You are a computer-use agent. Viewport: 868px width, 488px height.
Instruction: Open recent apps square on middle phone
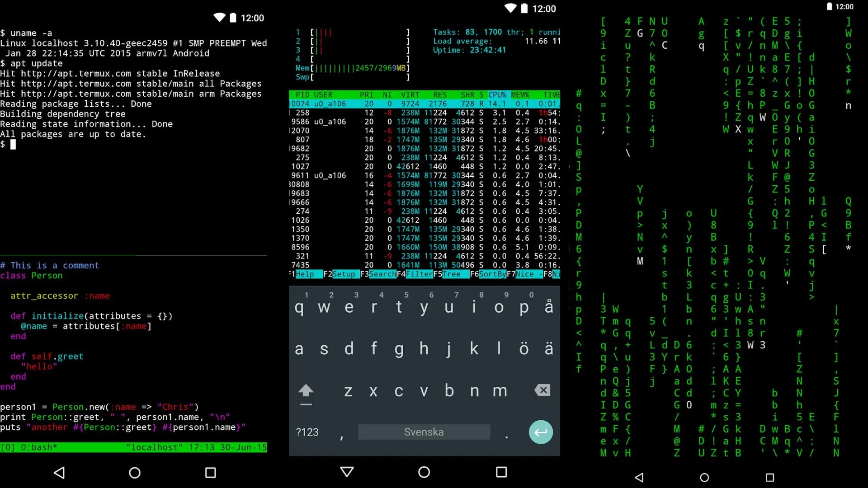(x=501, y=472)
